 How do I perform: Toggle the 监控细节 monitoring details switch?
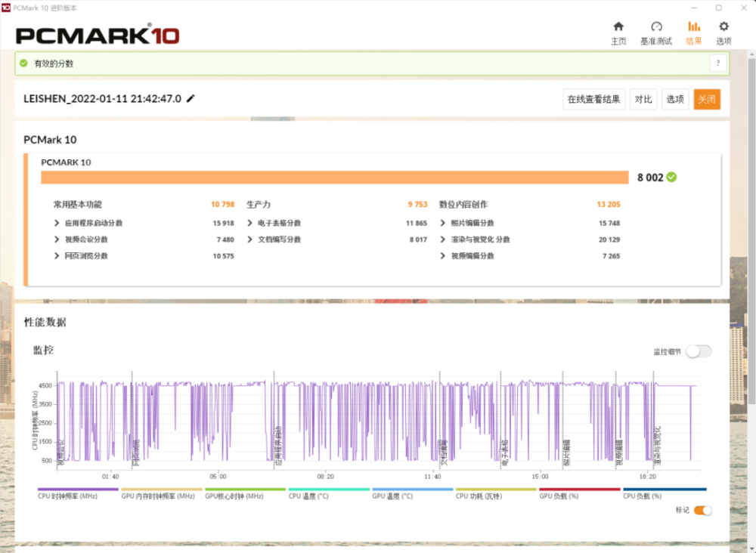[699, 351]
